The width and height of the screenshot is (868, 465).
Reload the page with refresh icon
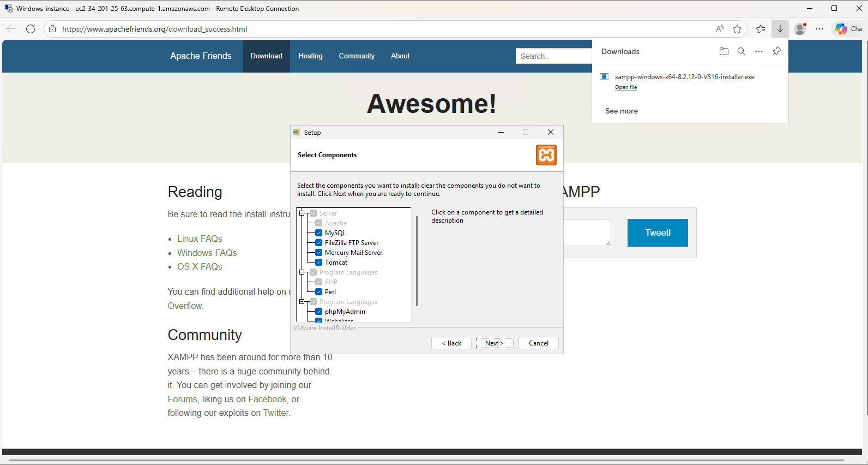31,29
